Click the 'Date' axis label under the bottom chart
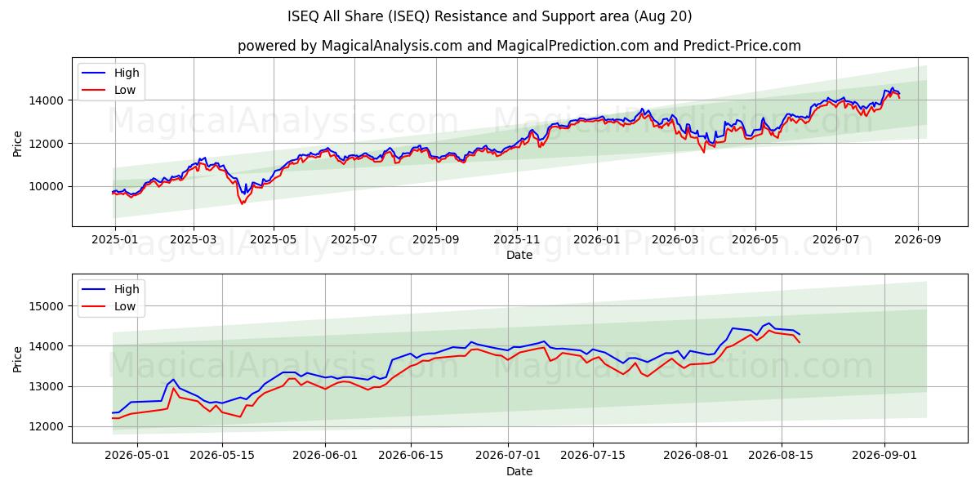Viewport: 980px width, 490px height. pos(519,471)
